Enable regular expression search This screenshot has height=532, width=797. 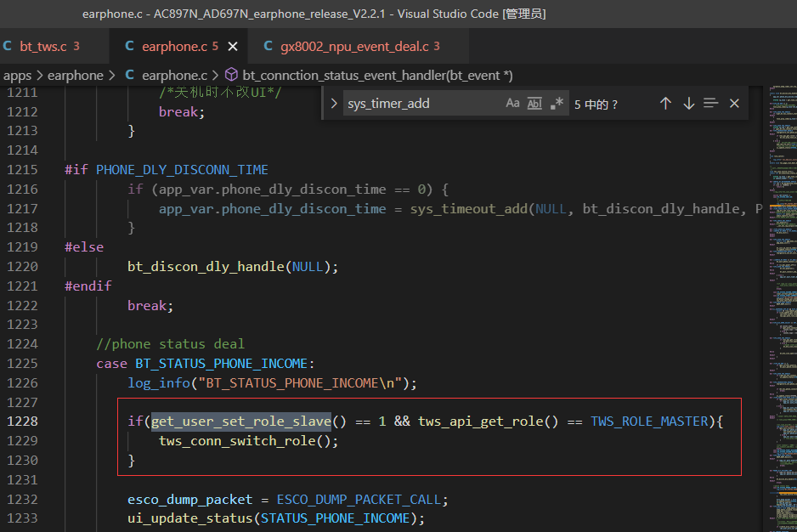(x=557, y=103)
